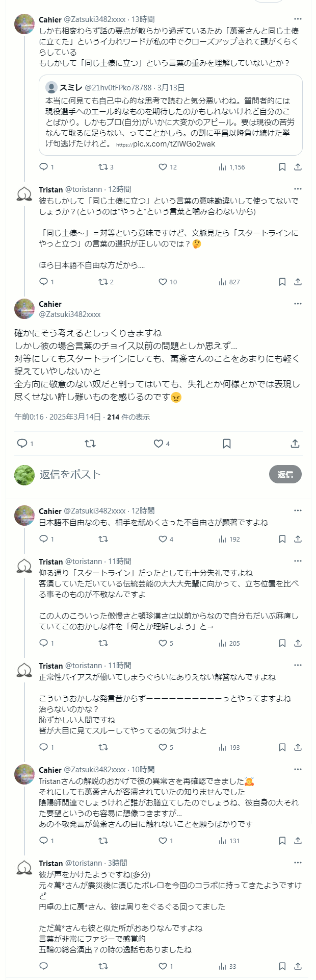
Task: Click the 返信 reply button
Action: click(285, 474)
